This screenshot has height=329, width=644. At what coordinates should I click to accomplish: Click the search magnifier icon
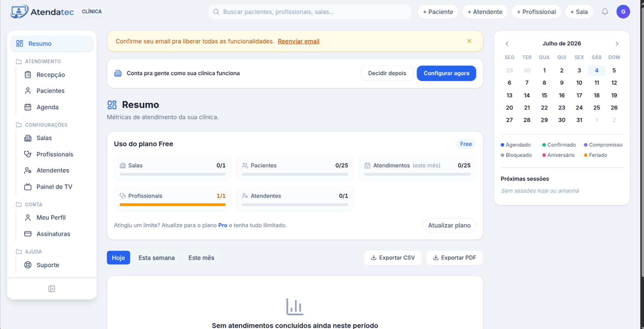(216, 12)
